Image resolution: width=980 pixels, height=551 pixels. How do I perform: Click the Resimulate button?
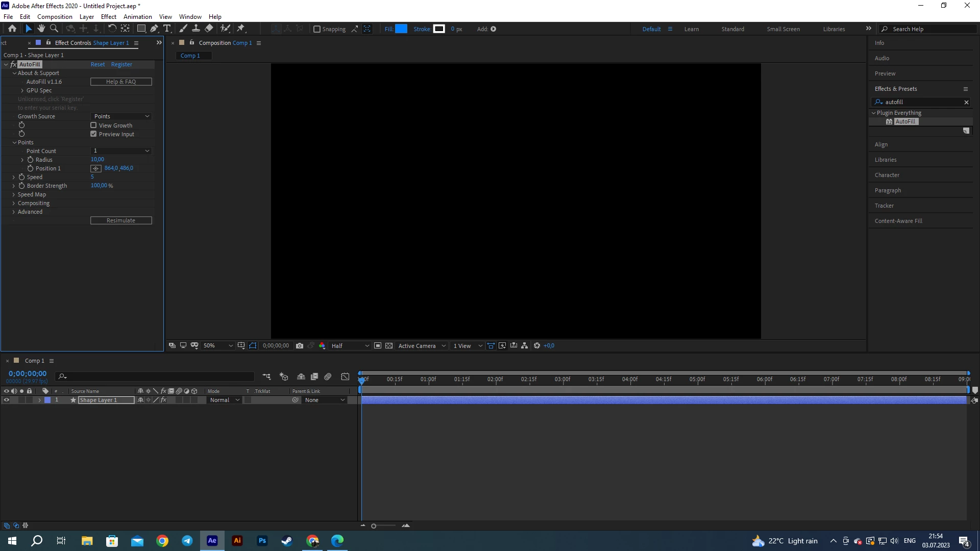click(x=121, y=220)
